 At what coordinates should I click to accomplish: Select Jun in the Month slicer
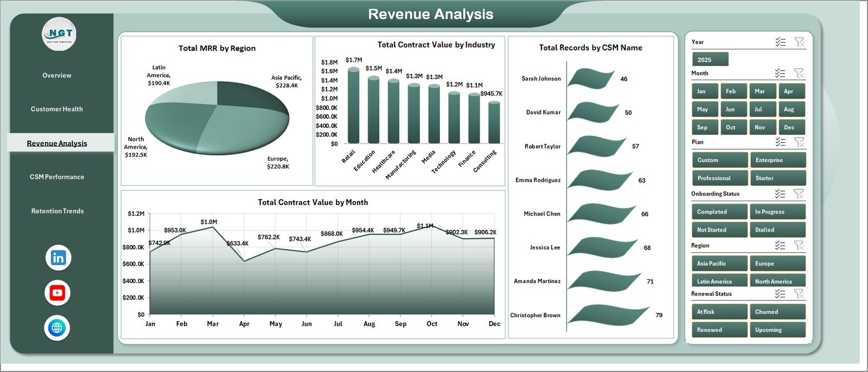(734, 109)
